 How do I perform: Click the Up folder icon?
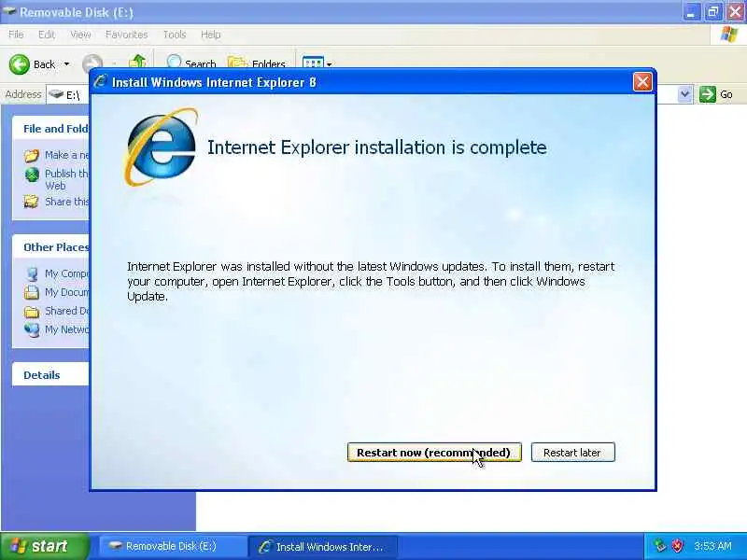(x=137, y=62)
